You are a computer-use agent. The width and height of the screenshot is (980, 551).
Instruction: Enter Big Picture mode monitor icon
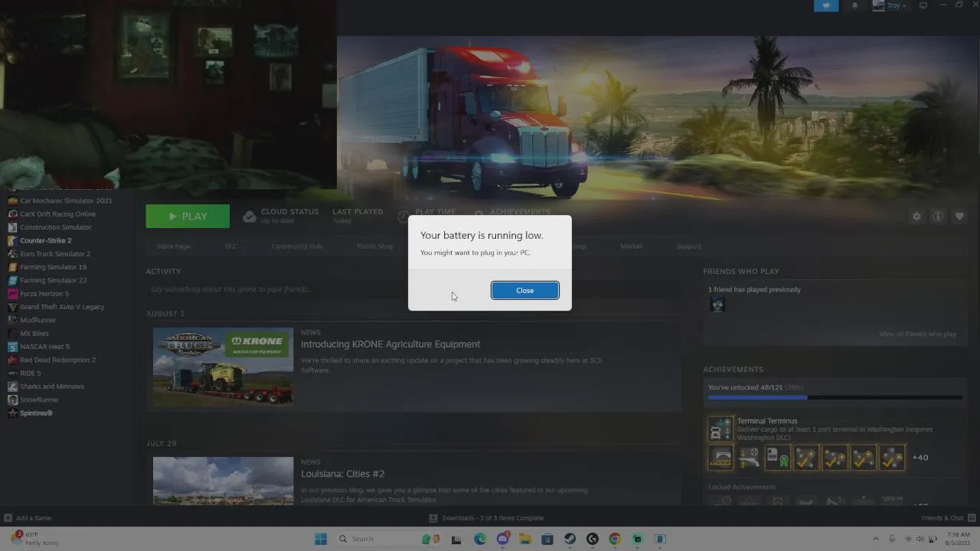coord(923,5)
